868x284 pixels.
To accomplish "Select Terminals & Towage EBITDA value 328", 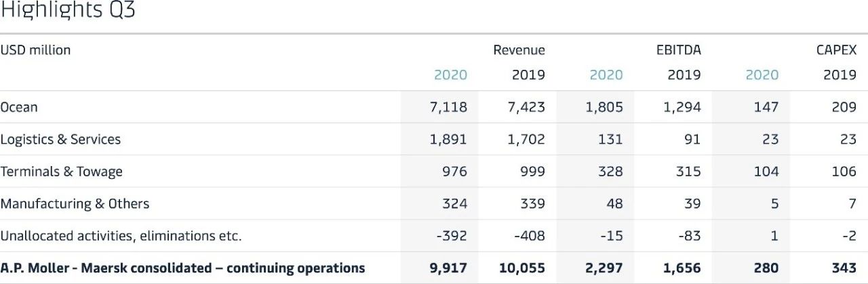I will pos(610,171).
